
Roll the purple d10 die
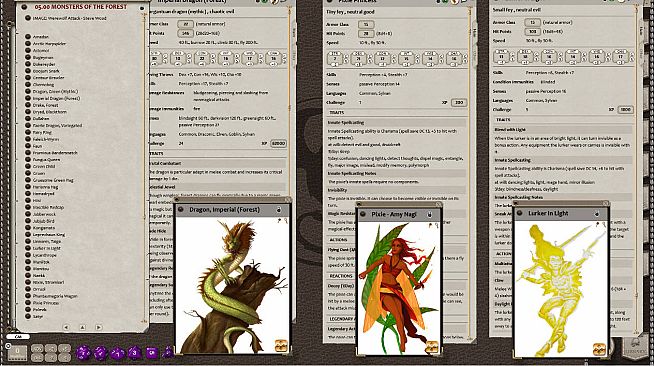(117, 353)
